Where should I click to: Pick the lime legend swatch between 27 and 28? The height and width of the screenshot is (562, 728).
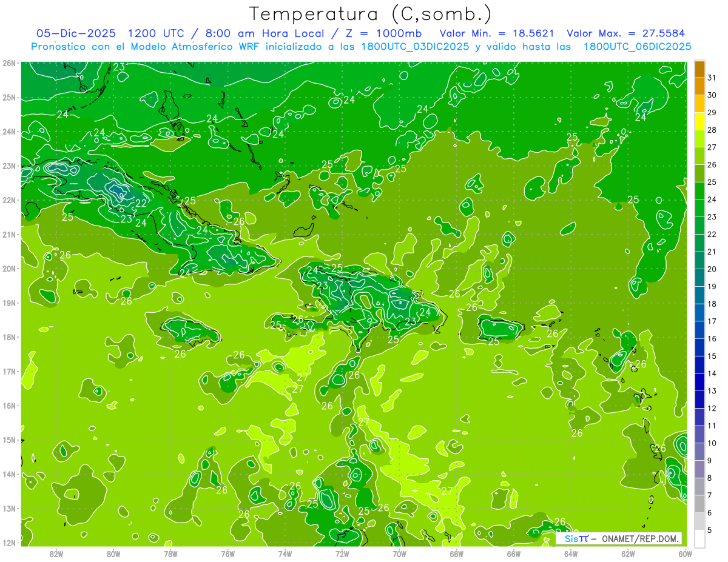[x=699, y=139]
